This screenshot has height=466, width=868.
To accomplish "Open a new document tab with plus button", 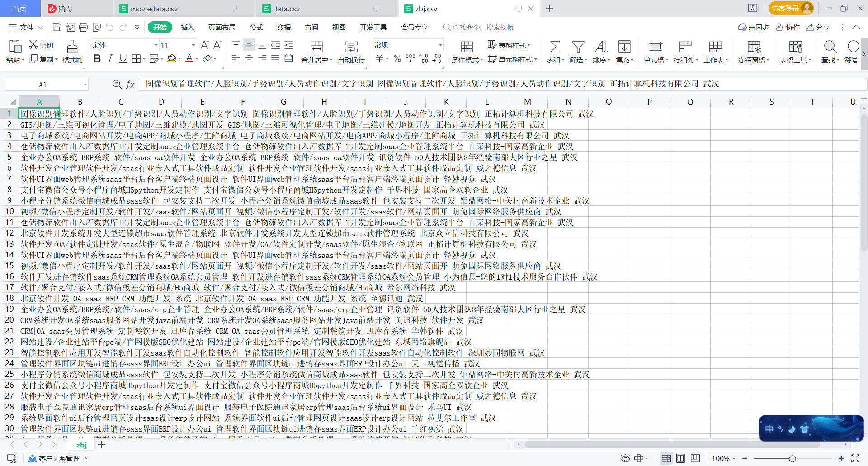I will coord(549,8).
